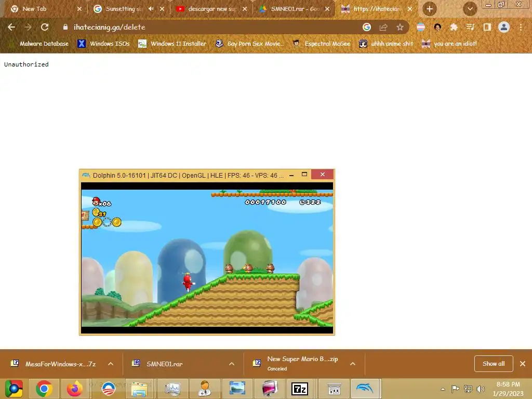532x399 pixels.
Task: Open the striped flag extension icon
Action: 421,27
